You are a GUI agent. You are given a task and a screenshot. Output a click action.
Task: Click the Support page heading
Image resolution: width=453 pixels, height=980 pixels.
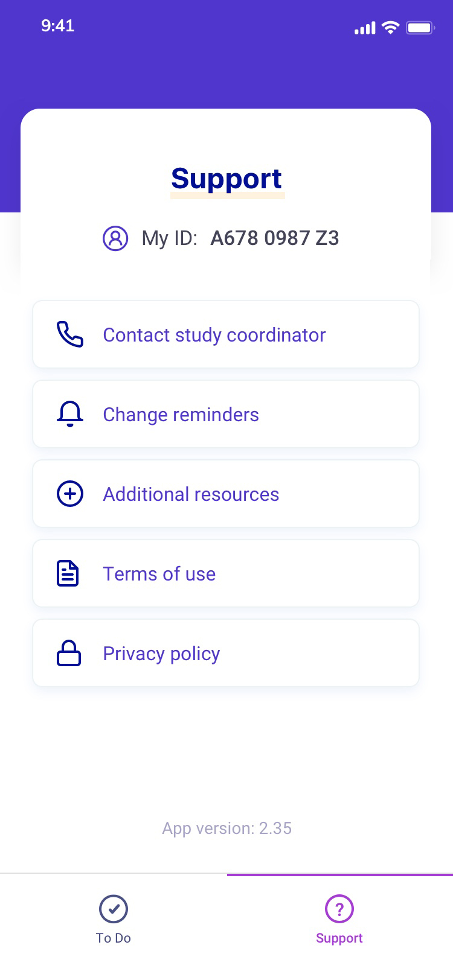point(226,179)
